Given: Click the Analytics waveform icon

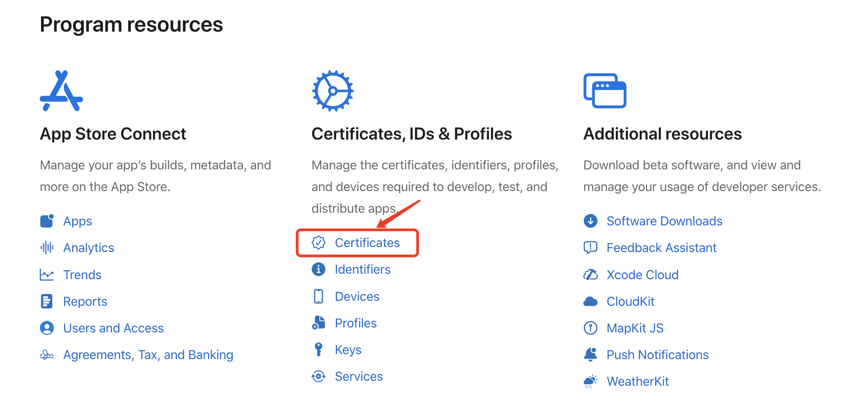Looking at the screenshot, I should tap(47, 248).
